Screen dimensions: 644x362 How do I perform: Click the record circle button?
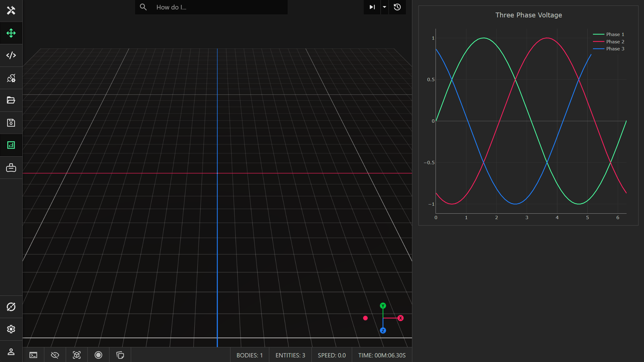point(98,355)
